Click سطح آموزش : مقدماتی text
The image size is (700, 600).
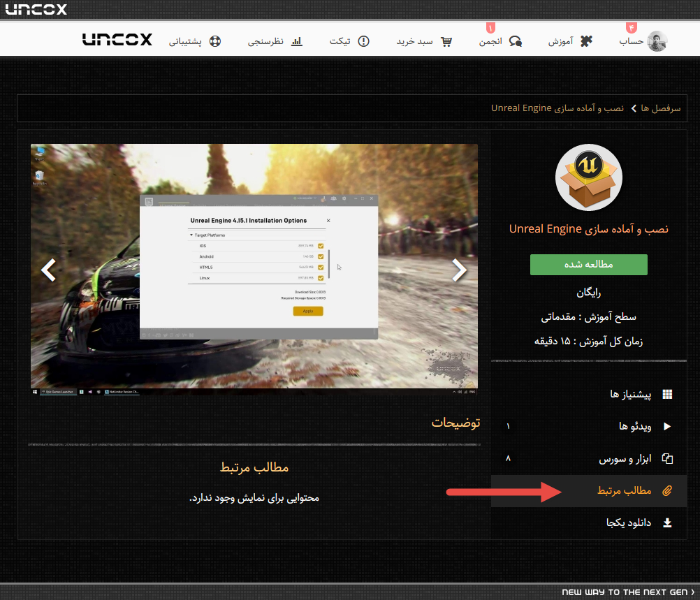(588, 317)
